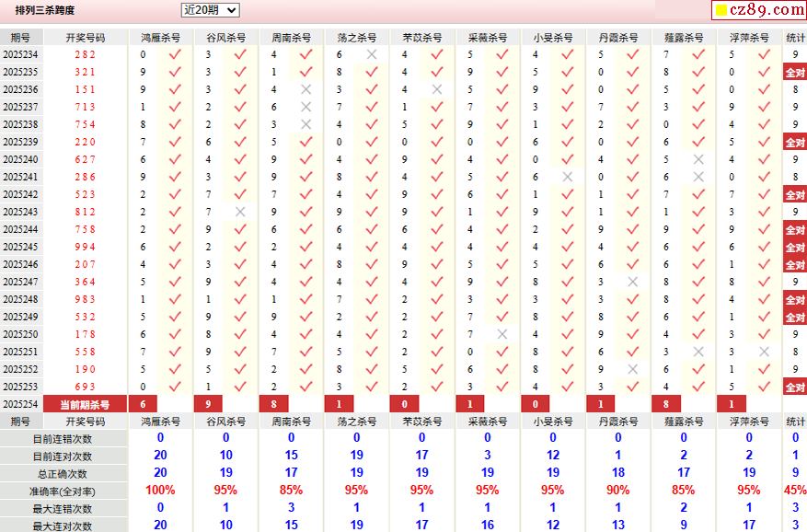Image resolution: width=807 pixels, height=532 pixels.
Task: Click the 最大连对次数 row label
Action: pos(63,526)
